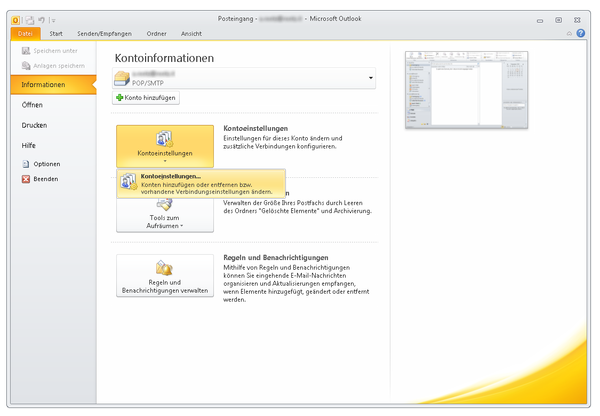Select the Ordner ribbon tab

pyautogui.click(x=157, y=34)
